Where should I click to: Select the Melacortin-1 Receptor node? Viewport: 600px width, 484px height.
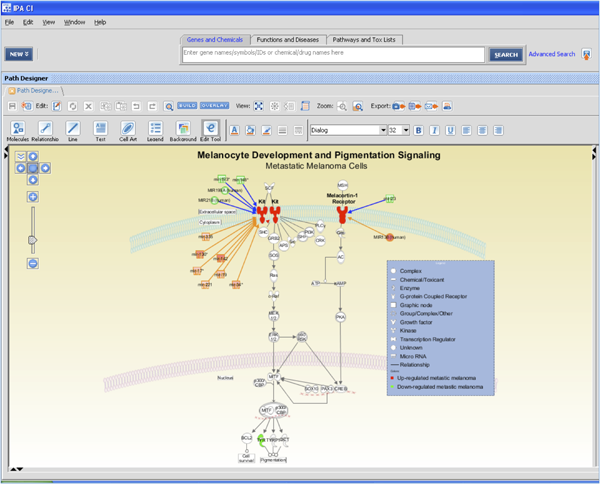[342, 215]
